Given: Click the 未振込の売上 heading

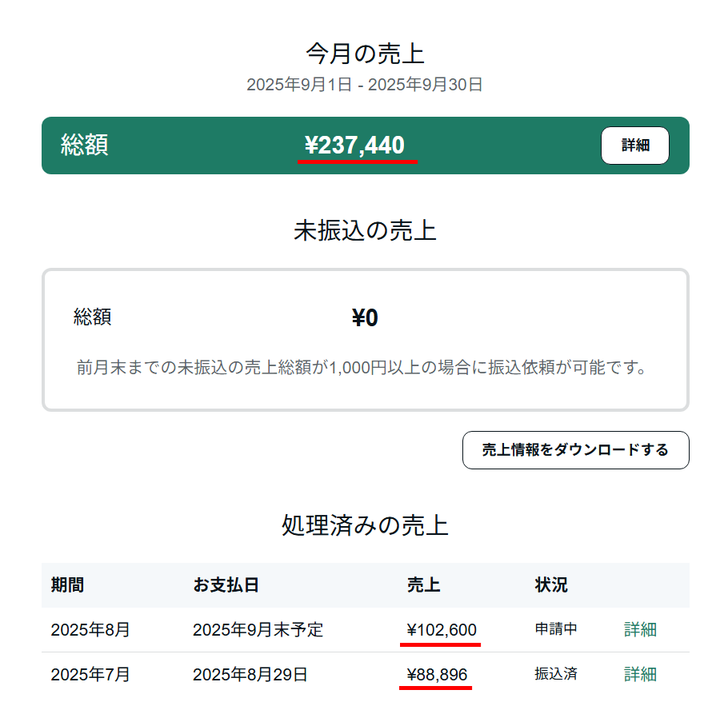Looking at the screenshot, I should tap(365, 231).
